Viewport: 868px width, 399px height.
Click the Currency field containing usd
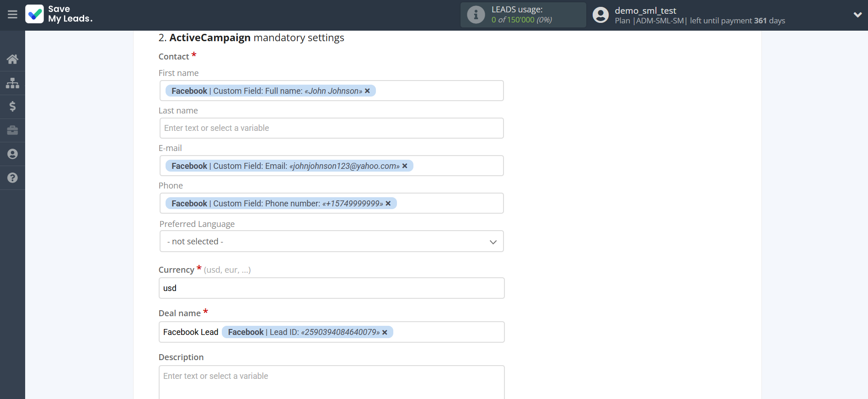[331, 288]
